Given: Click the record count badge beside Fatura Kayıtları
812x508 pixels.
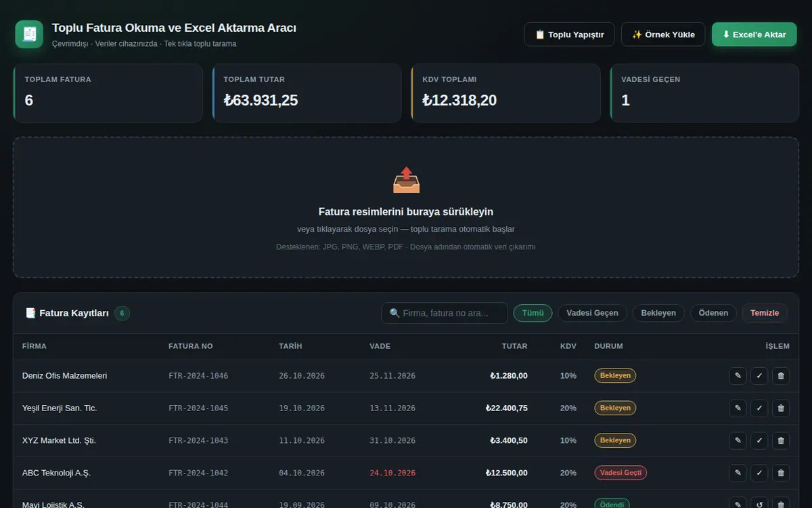Looking at the screenshot, I should 122,313.
